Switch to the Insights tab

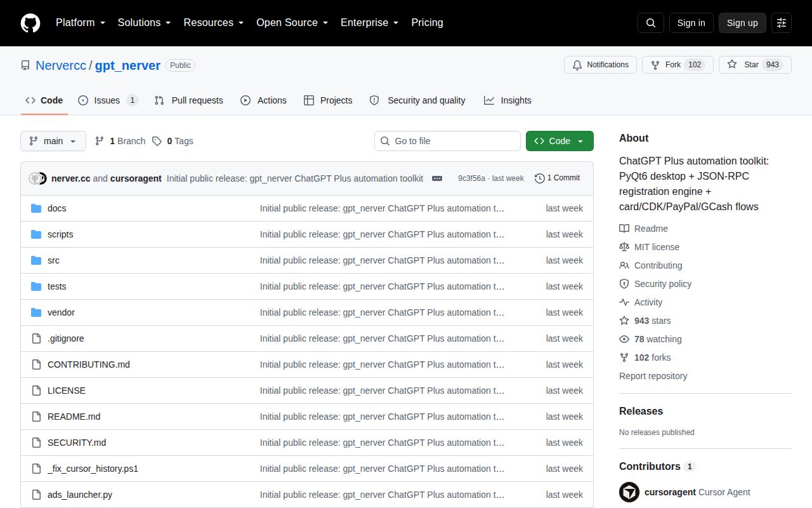point(507,100)
